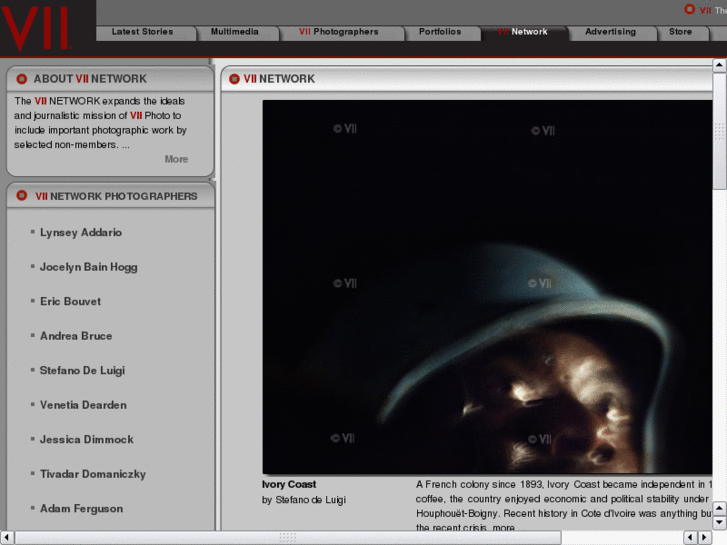The width and height of the screenshot is (727, 545).
Task: Open the Store tab
Action: tap(680, 32)
